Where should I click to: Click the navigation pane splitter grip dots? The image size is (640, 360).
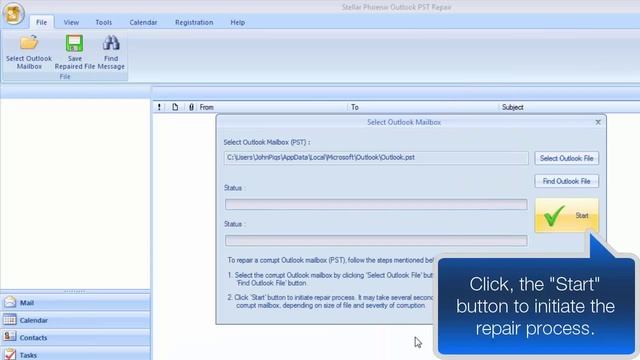(75, 291)
